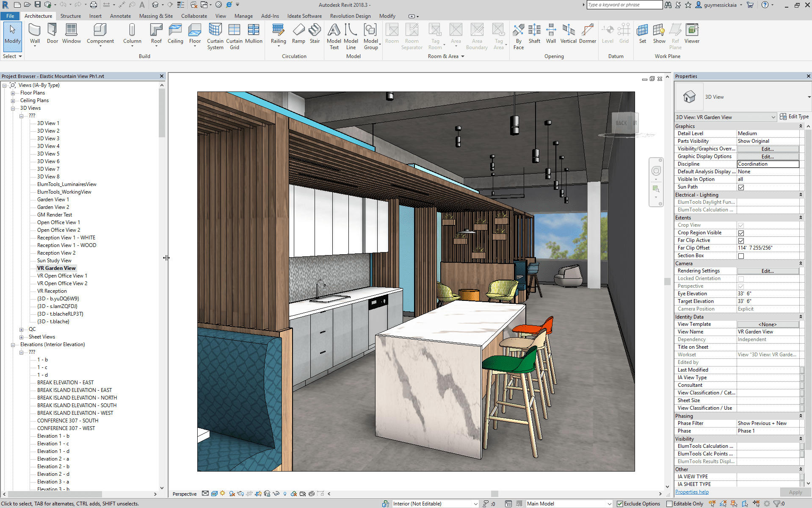Click Edit button for Rendering Settings

[x=768, y=271]
